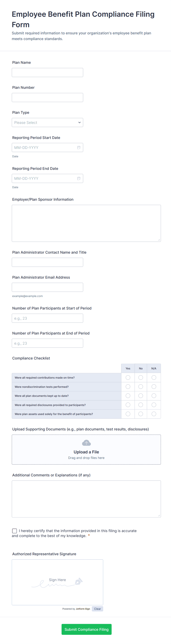
Task: Click Submit Compliance Filing button
Action: pos(86,629)
